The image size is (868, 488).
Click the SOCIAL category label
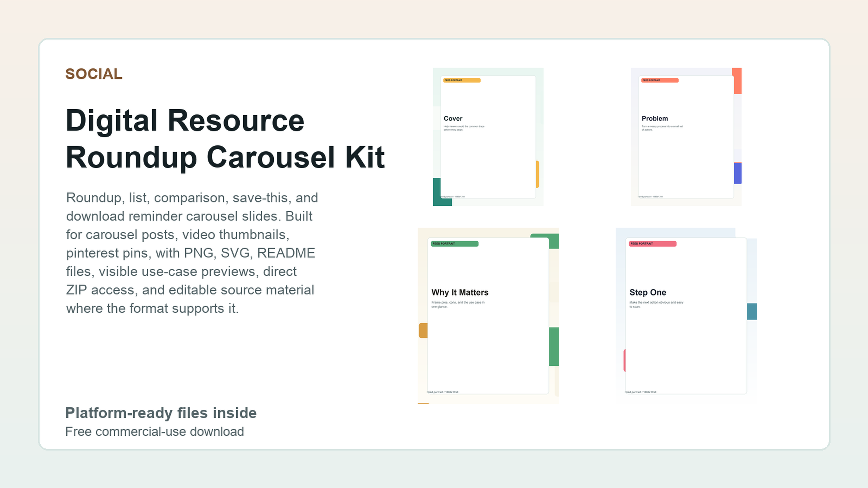tap(94, 74)
